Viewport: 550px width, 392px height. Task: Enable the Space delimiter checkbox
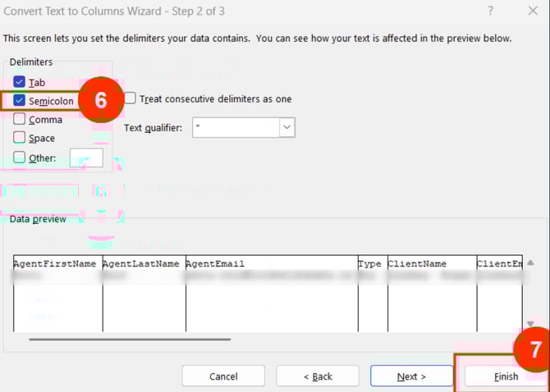point(20,138)
